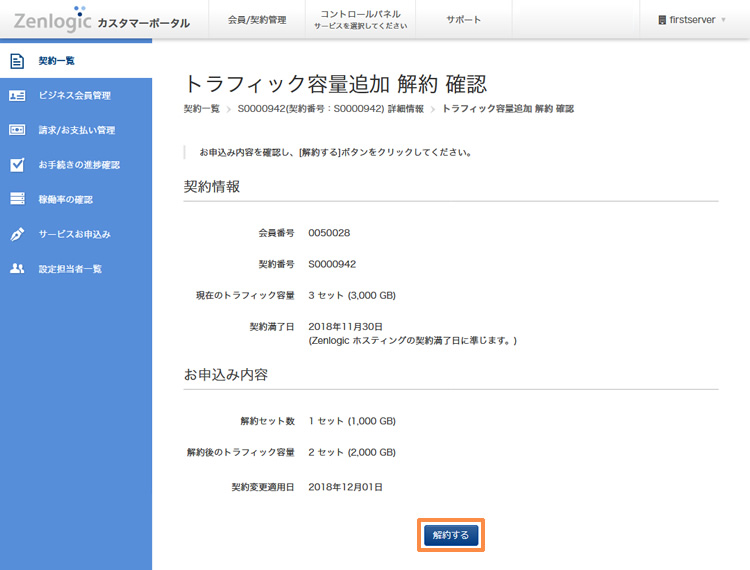Navigate to お手続きの進捗確認 sidebar label
This screenshot has height=570, width=750.
pos(79,165)
